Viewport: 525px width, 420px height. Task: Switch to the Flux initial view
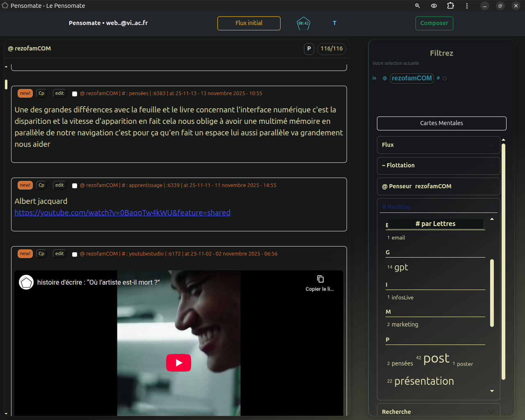pyautogui.click(x=249, y=23)
